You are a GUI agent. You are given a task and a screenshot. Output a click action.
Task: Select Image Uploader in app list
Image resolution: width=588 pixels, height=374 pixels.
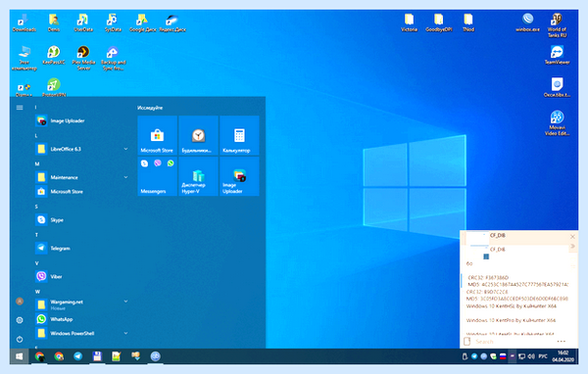(81, 120)
